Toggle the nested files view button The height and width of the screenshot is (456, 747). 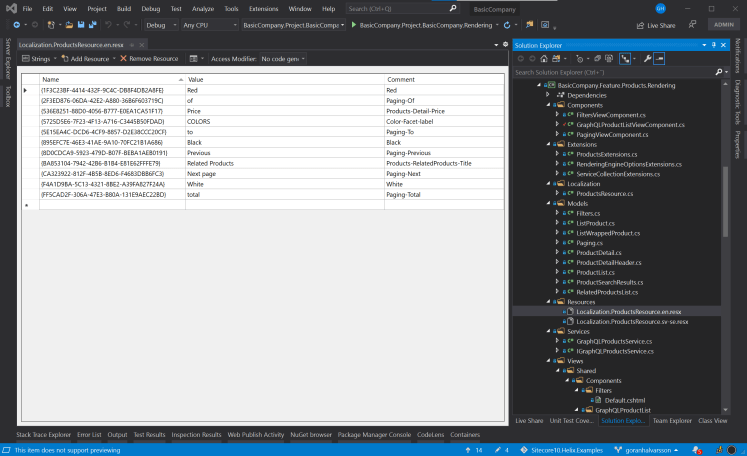click(x=626, y=59)
